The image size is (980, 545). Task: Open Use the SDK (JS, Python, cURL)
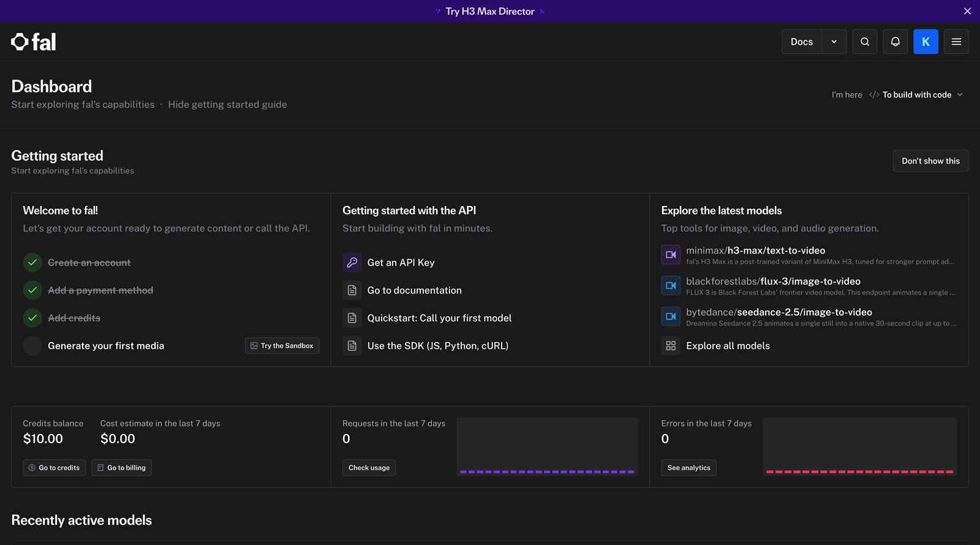[438, 346]
